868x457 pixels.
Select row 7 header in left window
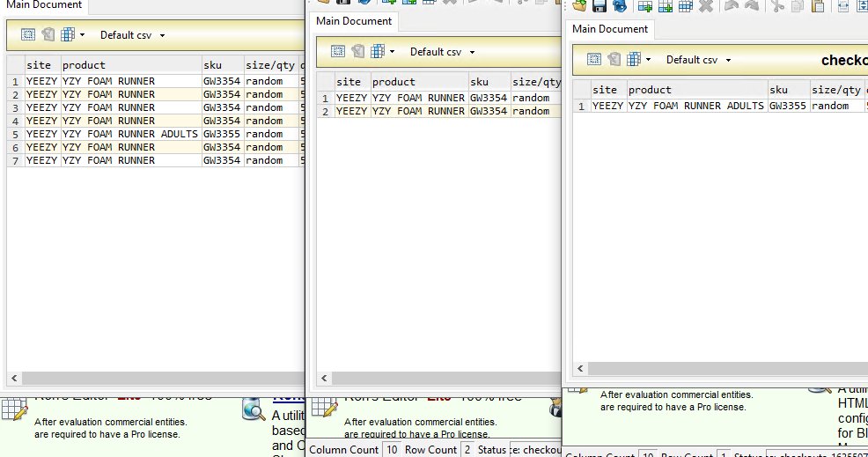16,160
